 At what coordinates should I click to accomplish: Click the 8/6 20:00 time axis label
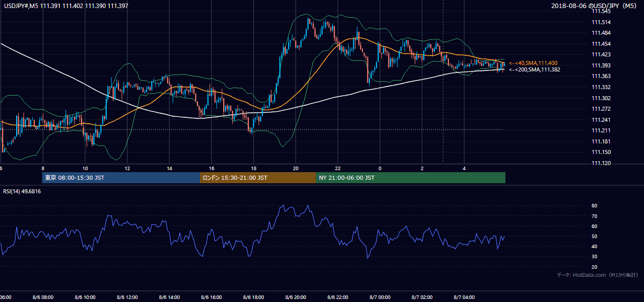pyautogui.click(x=296, y=297)
